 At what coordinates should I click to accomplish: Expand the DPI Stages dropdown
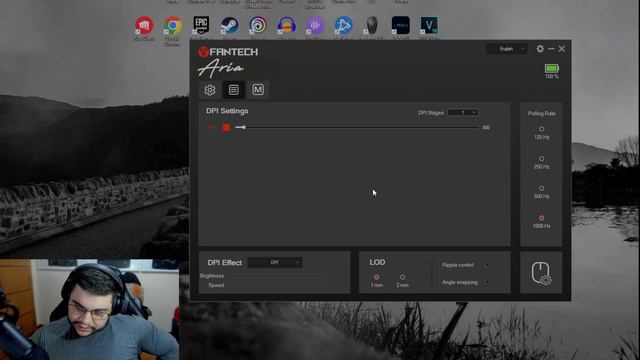pyautogui.click(x=463, y=112)
